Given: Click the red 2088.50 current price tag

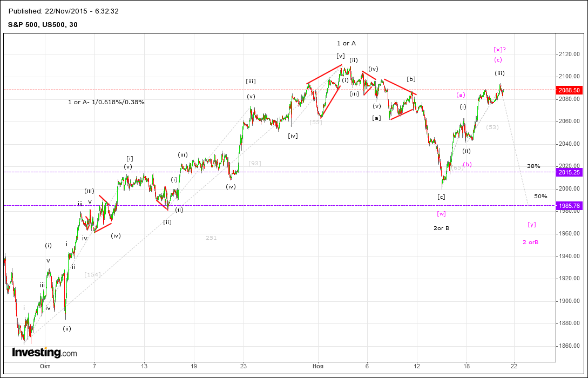Looking at the screenshot, I should [570, 90].
